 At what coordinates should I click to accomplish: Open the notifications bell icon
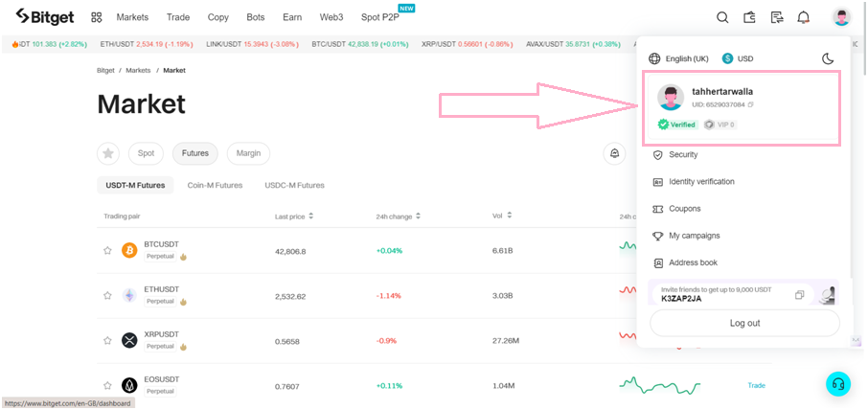coord(803,17)
